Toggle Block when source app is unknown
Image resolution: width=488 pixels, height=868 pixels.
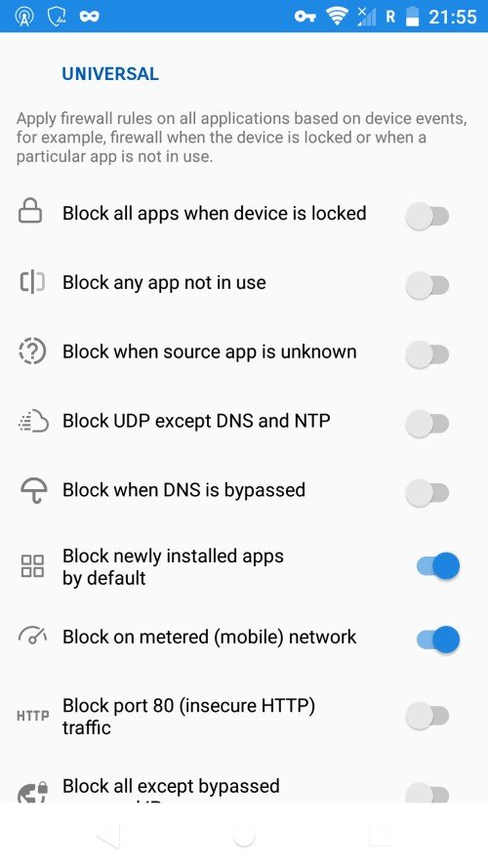click(427, 354)
